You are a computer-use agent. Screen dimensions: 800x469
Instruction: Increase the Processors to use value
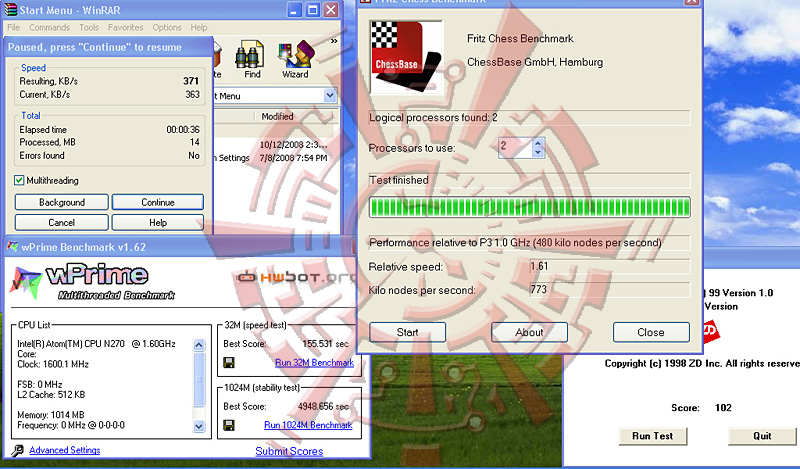(x=538, y=143)
